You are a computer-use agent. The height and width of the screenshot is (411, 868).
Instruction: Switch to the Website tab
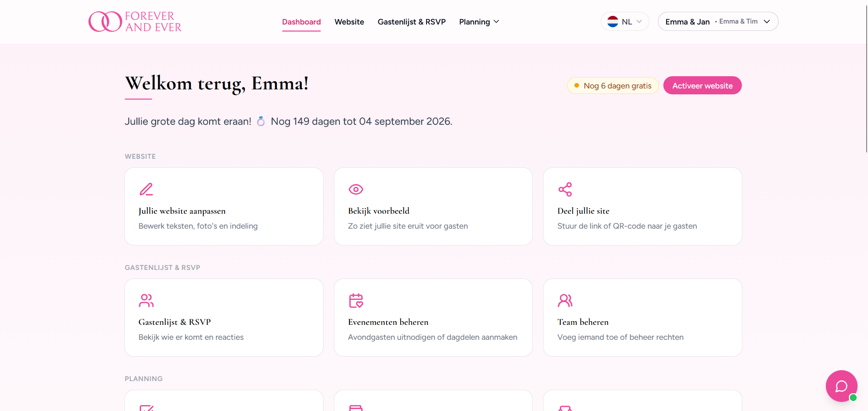(x=349, y=22)
